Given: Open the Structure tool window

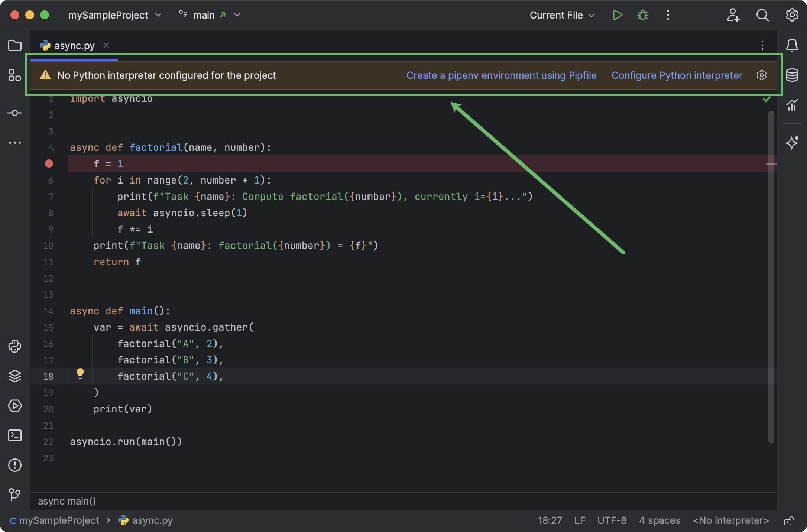Looking at the screenshot, I should tap(15, 75).
